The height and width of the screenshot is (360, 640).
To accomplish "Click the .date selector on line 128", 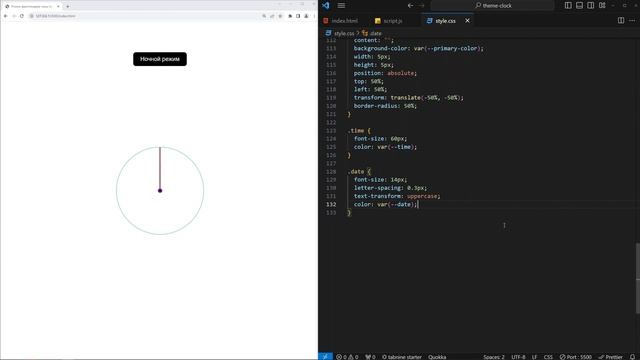I will pyautogui.click(x=356, y=171).
